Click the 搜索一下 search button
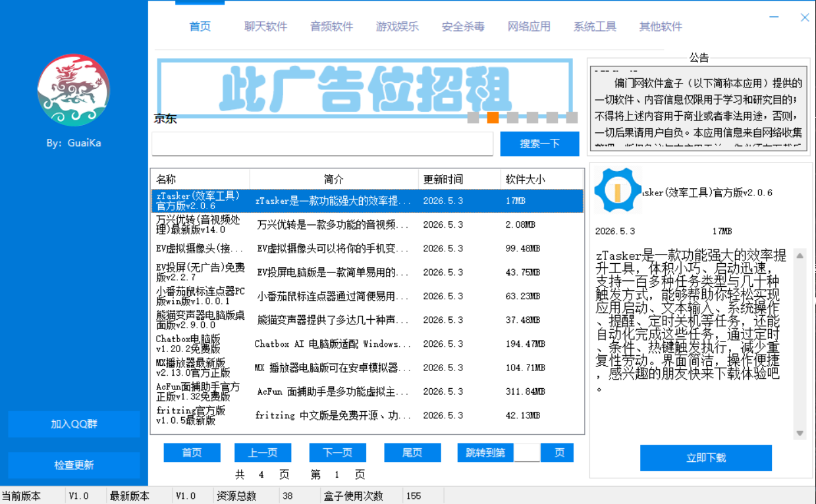Image resolution: width=816 pixels, height=504 pixels. pyautogui.click(x=540, y=143)
